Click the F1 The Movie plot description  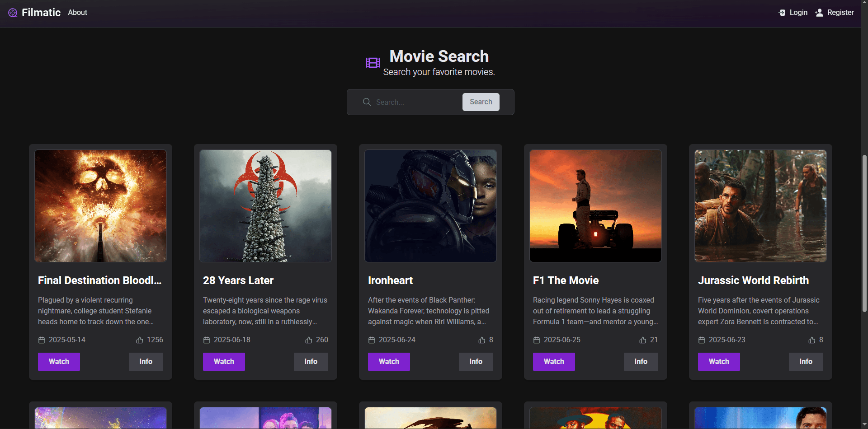[x=595, y=311]
